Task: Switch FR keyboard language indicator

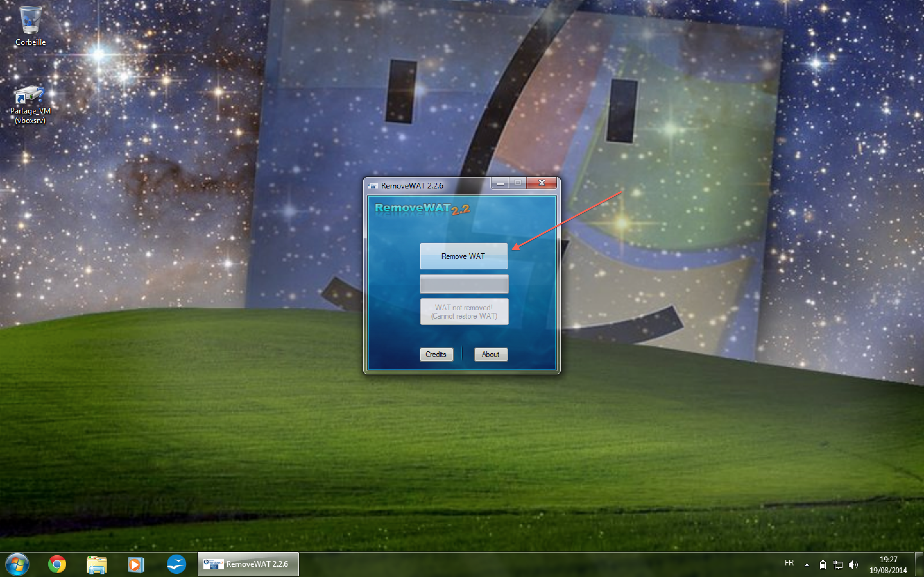Action: click(789, 563)
